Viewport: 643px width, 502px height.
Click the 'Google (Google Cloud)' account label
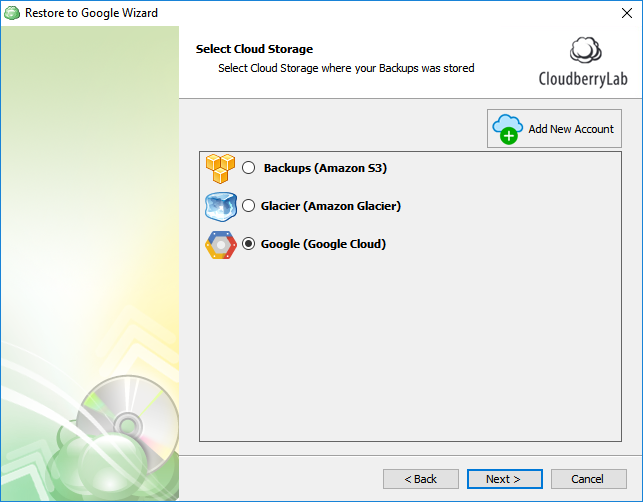(x=323, y=244)
